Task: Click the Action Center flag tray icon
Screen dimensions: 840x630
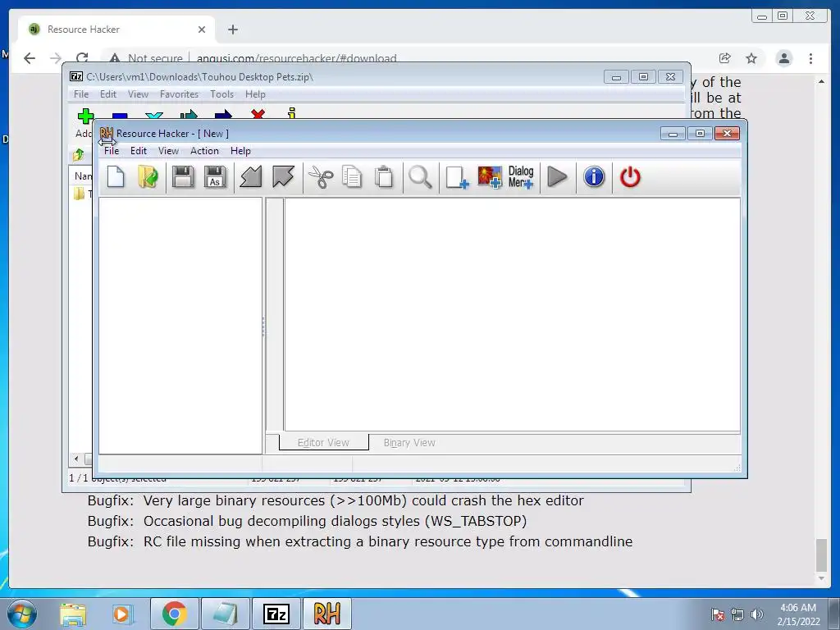Action: 717,614
